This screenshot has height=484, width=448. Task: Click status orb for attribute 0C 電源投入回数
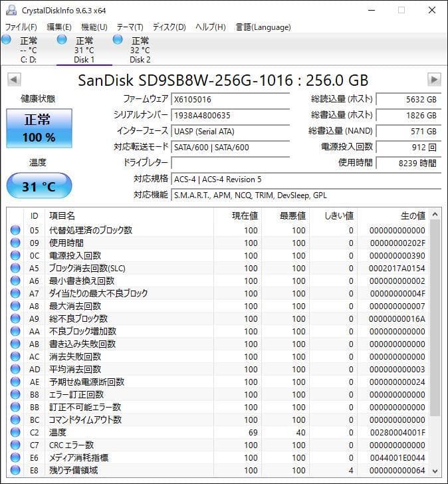pyautogui.click(x=15, y=255)
